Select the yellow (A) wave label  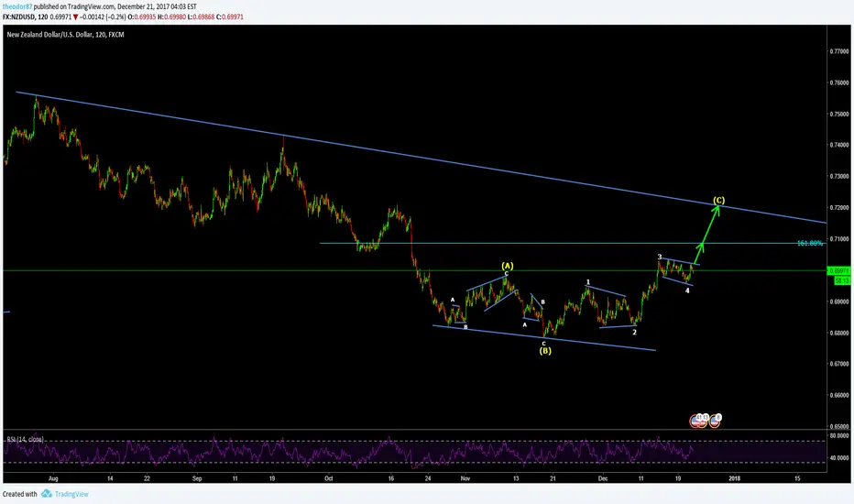(x=508, y=266)
